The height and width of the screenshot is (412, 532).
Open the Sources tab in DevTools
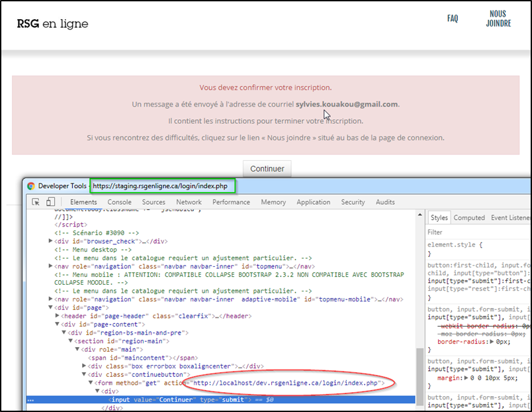[154, 202]
